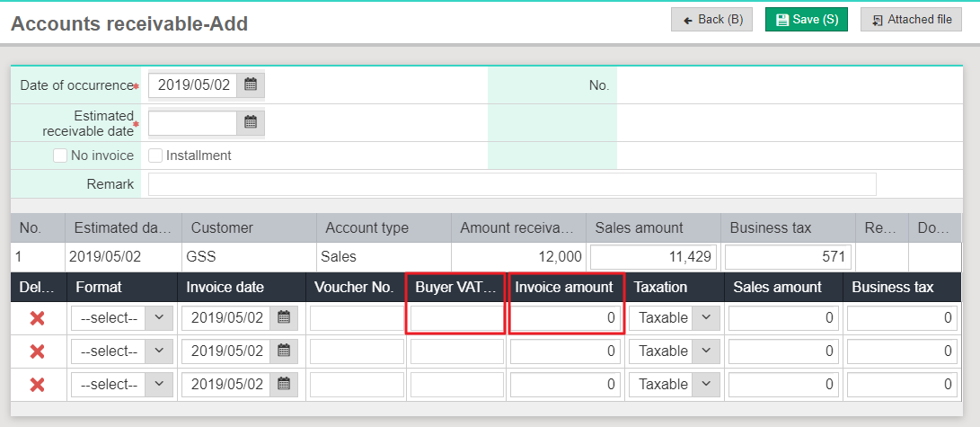Focus the Buyer VAT field in first row
980x427 pixels.
pos(456,318)
